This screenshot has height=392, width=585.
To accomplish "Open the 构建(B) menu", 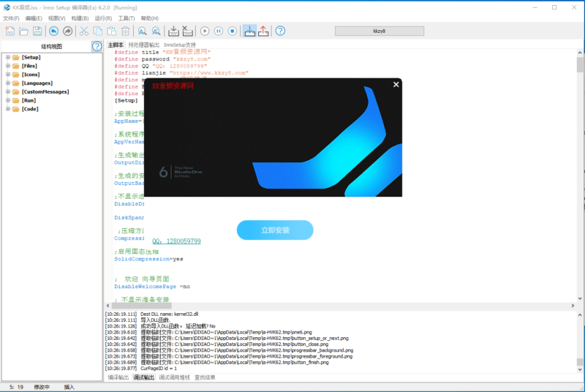I will click(80, 18).
